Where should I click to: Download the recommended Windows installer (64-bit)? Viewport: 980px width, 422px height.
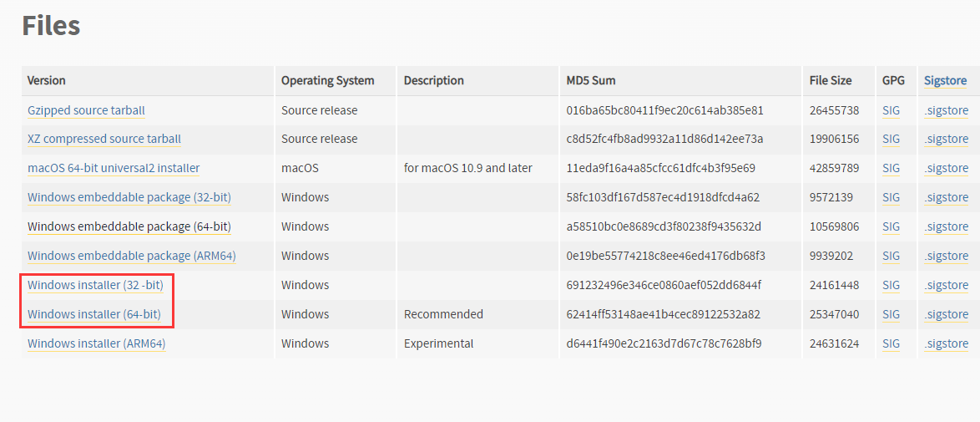(94, 314)
